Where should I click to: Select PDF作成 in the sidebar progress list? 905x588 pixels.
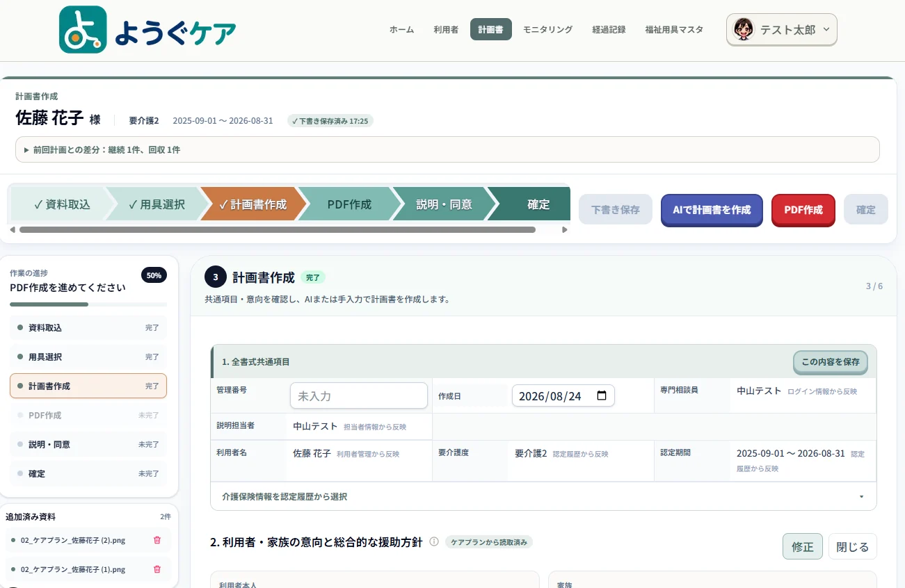(88, 415)
